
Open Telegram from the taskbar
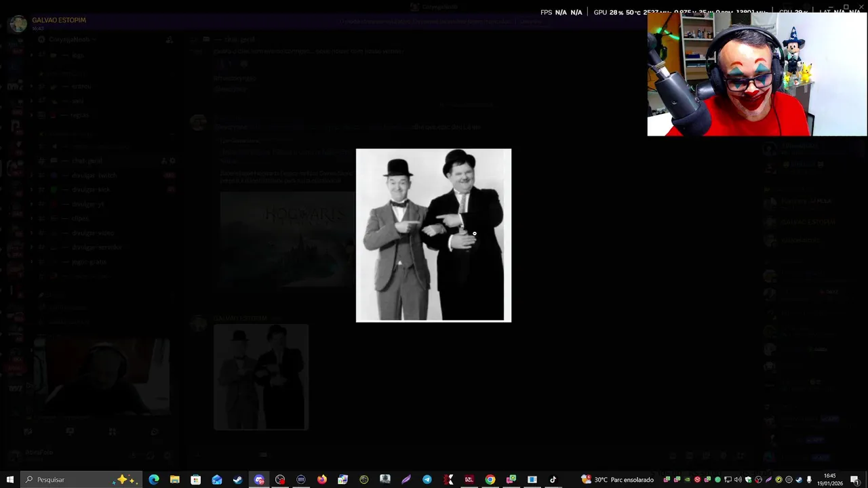pyautogui.click(x=427, y=479)
